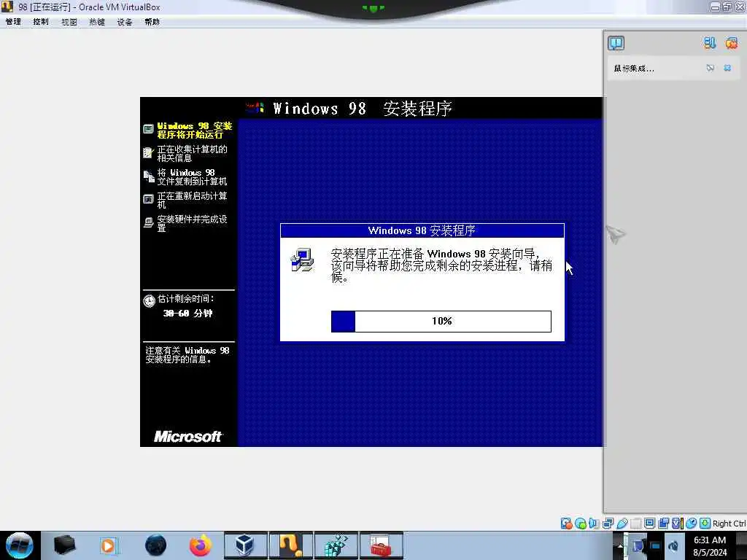The width and height of the screenshot is (747, 560).
Task: Click the network adapter status icon
Action: tap(608, 524)
